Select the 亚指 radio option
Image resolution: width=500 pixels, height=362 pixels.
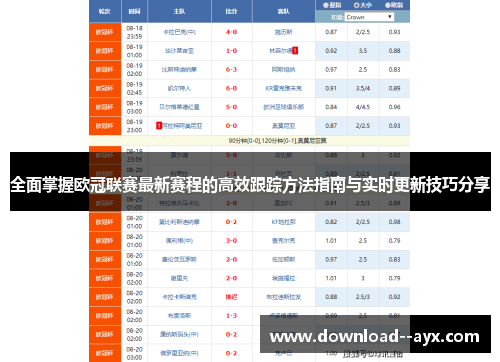[x=326, y=5]
